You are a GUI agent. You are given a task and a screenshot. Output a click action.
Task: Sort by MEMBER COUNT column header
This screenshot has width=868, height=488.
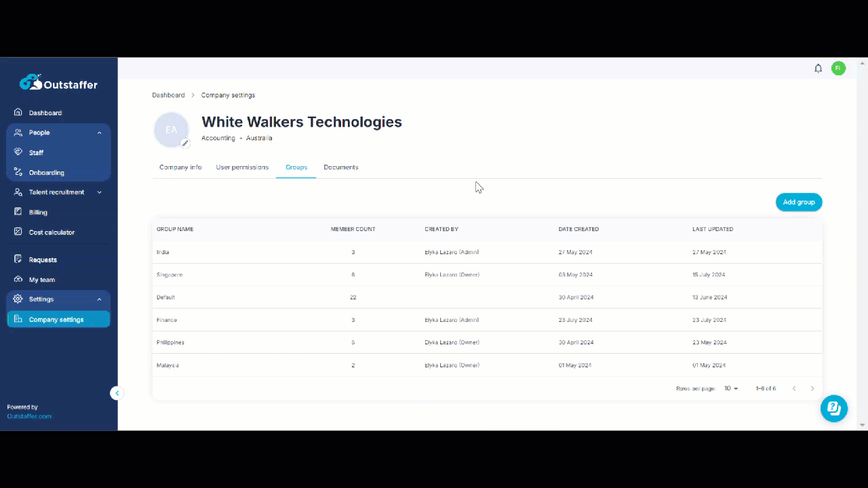353,229
